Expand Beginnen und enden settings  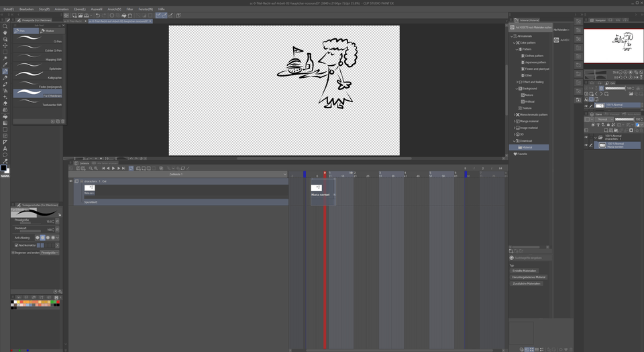pos(13,253)
